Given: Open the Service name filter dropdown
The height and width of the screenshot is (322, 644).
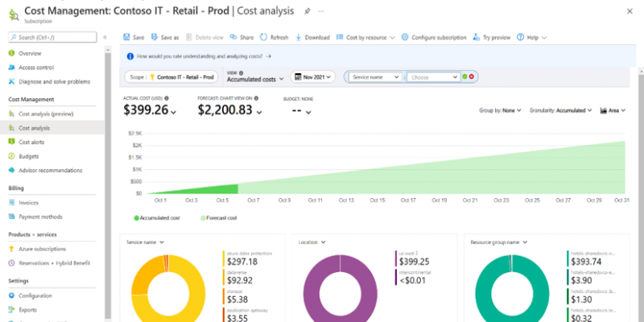Looking at the screenshot, I should (x=374, y=76).
